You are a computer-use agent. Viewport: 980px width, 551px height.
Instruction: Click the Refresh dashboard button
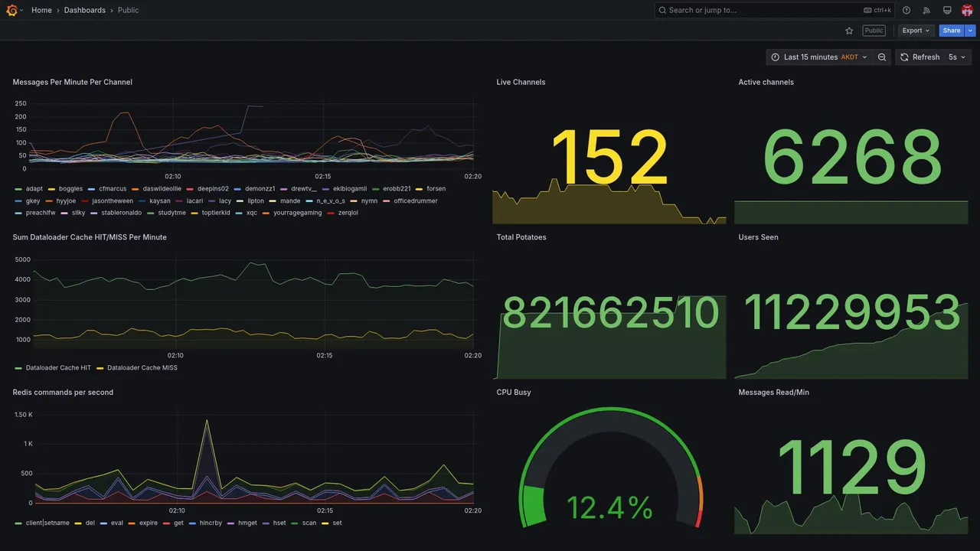click(x=920, y=57)
